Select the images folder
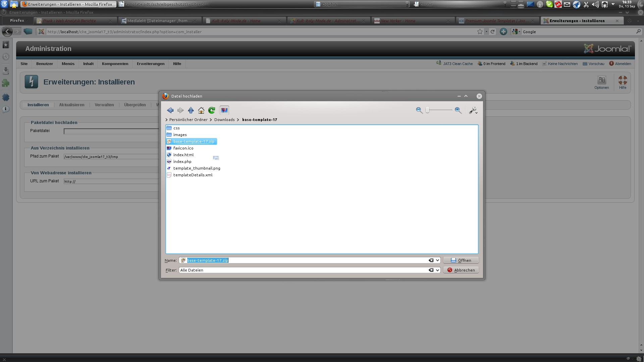Image resolution: width=644 pixels, height=362 pixels. tap(177, 135)
